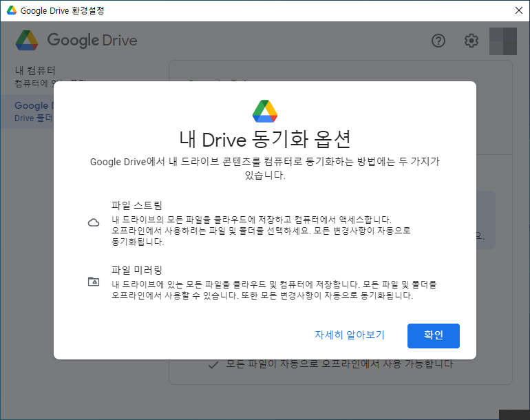Click the Google Drive에서 내 드라이브 콘텐츠를 description
This screenshot has width=530, height=420.
265,168
